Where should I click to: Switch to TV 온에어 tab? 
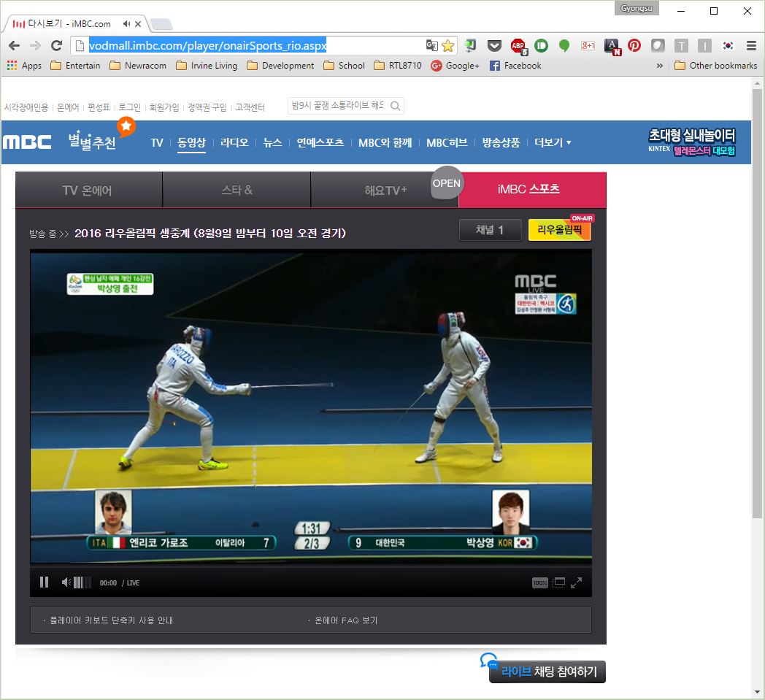(89, 190)
